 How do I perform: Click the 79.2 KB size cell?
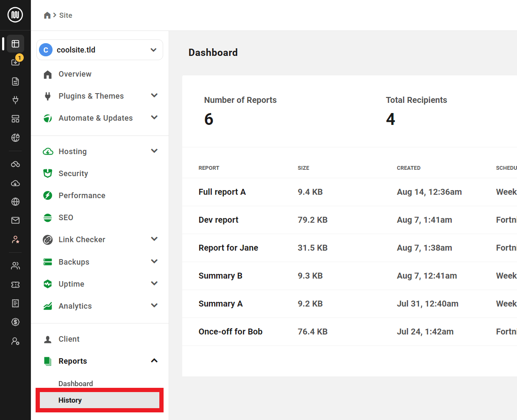313,220
